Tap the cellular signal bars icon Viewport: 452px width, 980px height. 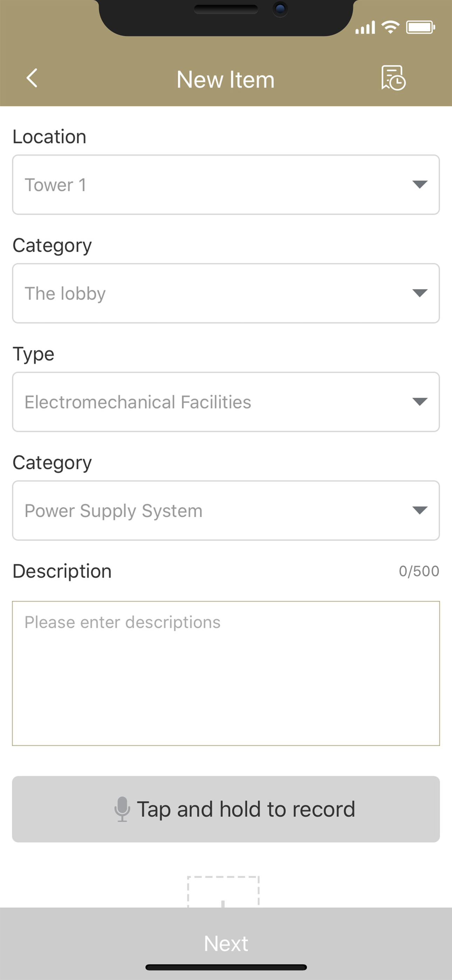point(365,27)
